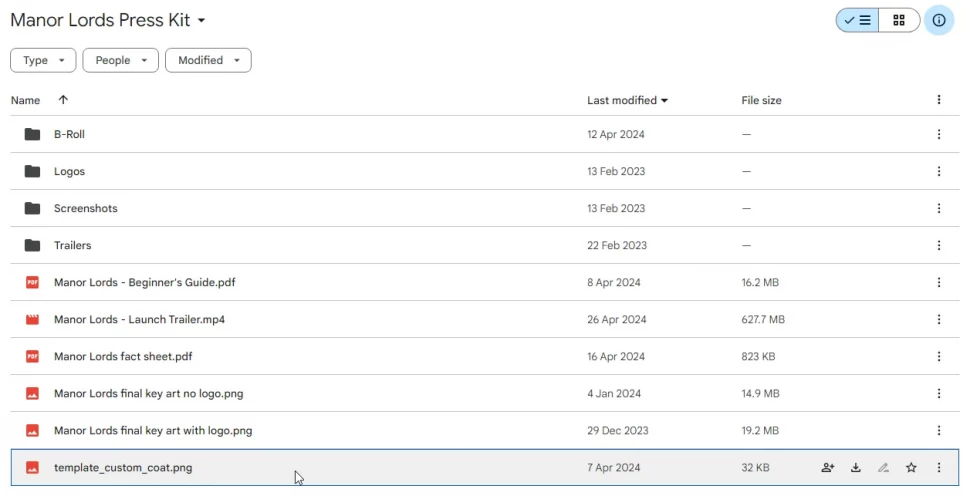Open the Type filter dropdown
The image size is (970, 496).
[x=43, y=60]
